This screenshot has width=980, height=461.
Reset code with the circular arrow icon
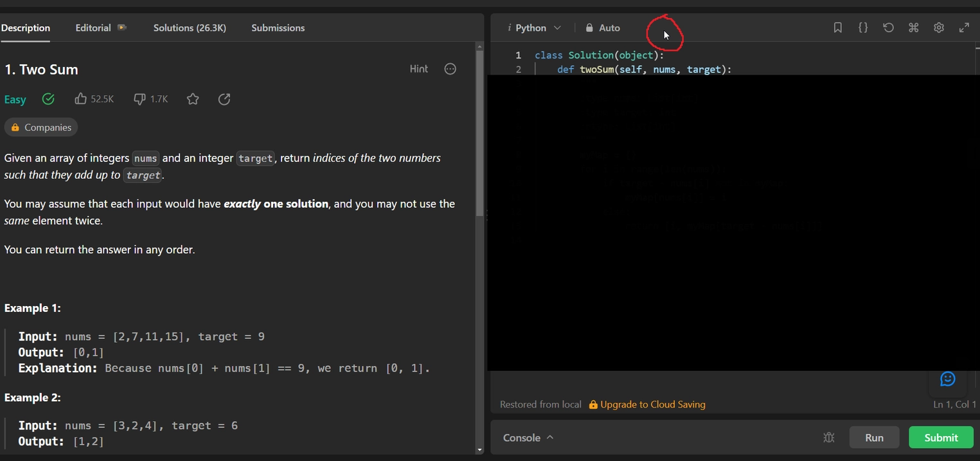coord(888,28)
